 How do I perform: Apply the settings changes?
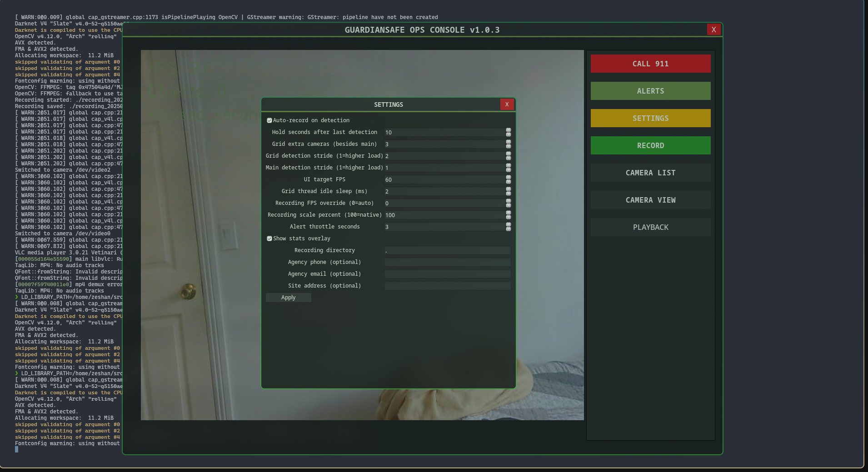[288, 298]
